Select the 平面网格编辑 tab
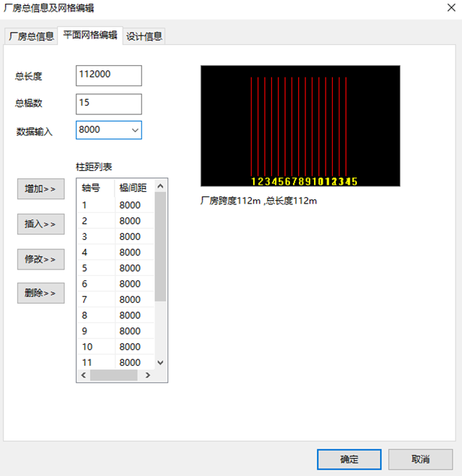 click(x=90, y=36)
